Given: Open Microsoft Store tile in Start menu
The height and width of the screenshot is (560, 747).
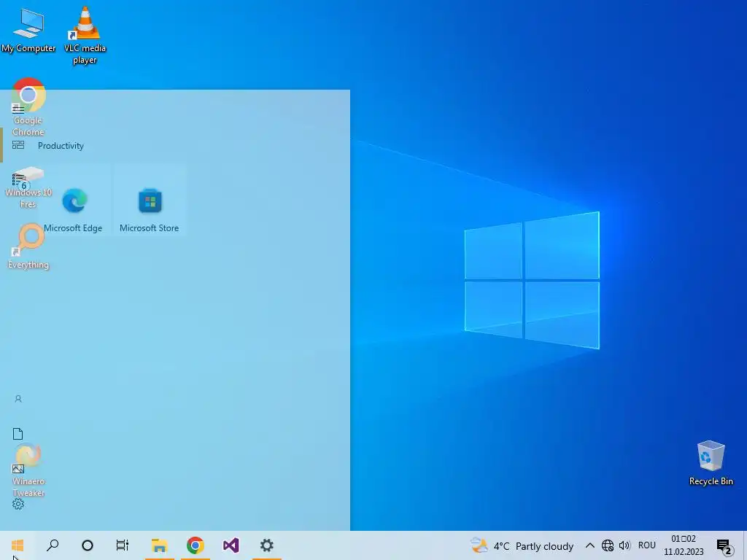Looking at the screenshot, I should pos(149,201).
